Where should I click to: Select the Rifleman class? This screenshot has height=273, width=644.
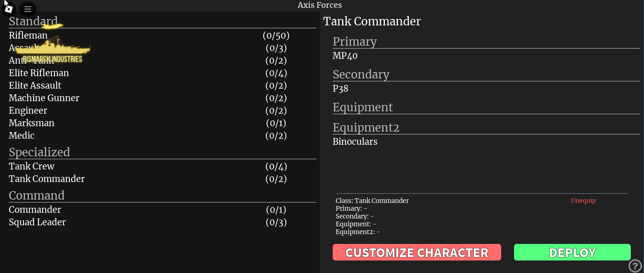pos(162,36)
